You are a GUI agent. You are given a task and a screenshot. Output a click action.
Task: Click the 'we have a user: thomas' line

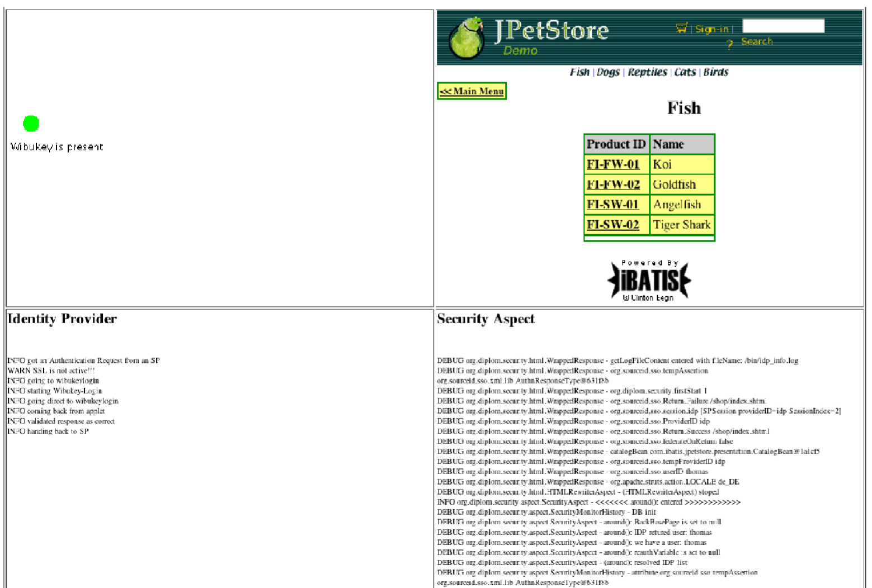click(x=572, y=542)
